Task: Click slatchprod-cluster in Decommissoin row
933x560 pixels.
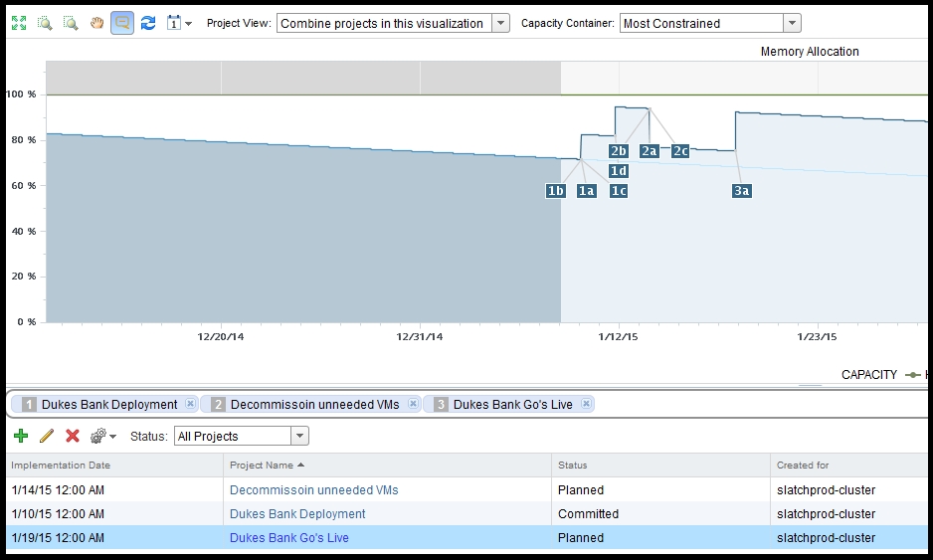Action: pos(826,489)
